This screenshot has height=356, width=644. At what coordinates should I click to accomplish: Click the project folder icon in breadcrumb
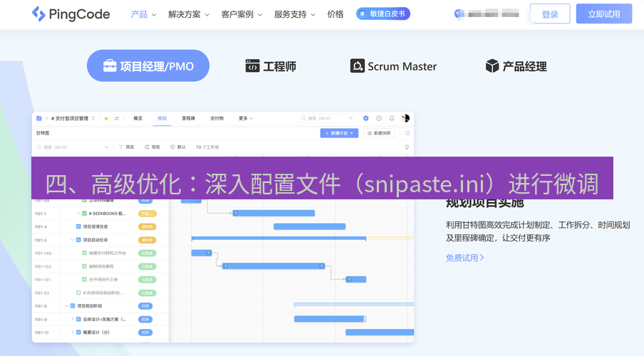click(x=39, y=118)
